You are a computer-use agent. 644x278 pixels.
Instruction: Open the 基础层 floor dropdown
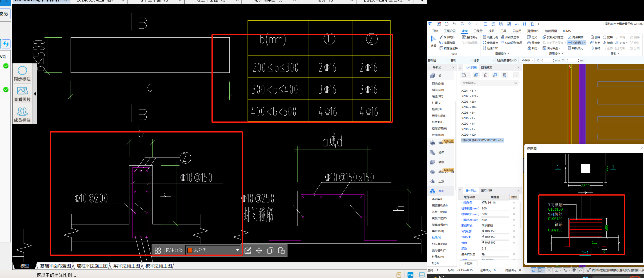438,60
